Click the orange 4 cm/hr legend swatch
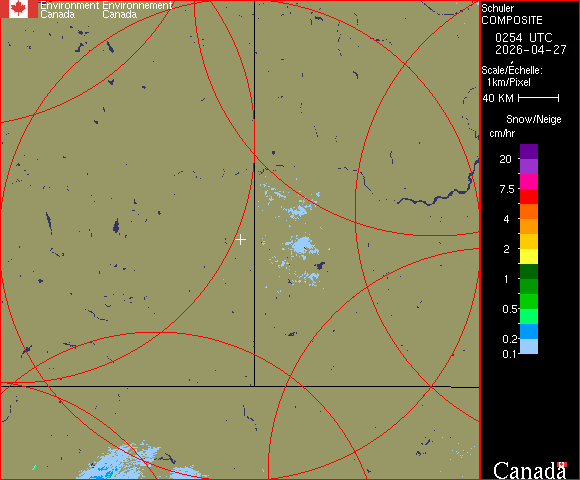Viewport: 580px width, 480px height. [529, 226]
